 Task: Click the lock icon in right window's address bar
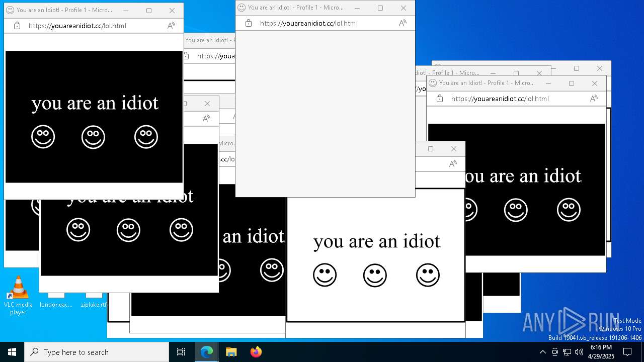coord(440,99)
